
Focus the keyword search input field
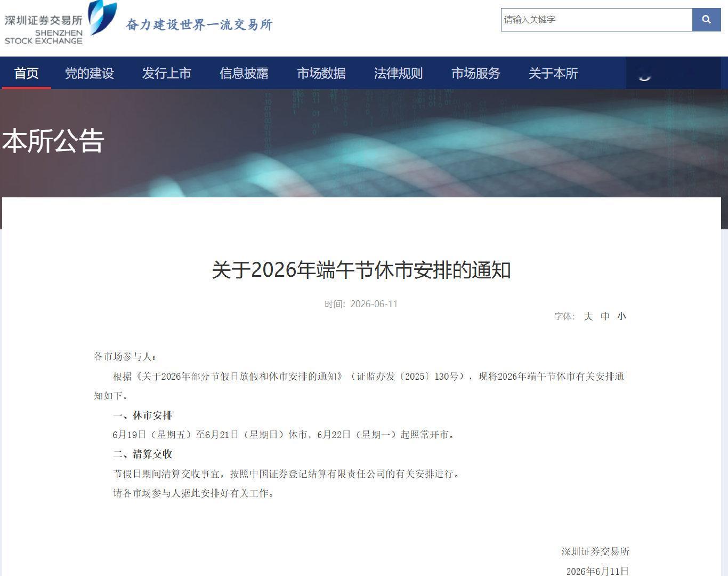(x=596, y=20)
